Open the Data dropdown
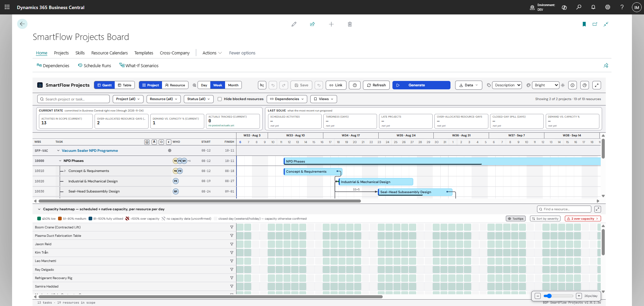The width and height of the screenshot is (644, 306). [x=469, y=85]
